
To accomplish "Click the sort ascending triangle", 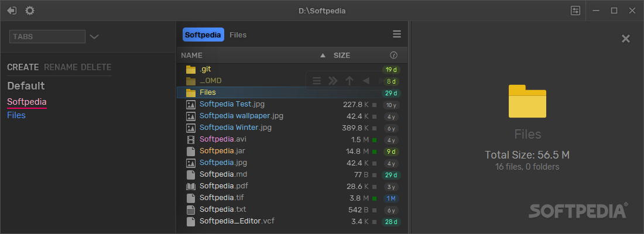I will click(323, 56).
